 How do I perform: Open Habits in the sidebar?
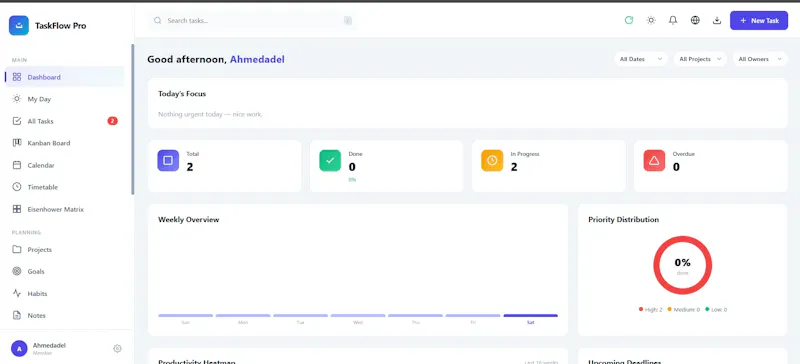coord(65,294)
